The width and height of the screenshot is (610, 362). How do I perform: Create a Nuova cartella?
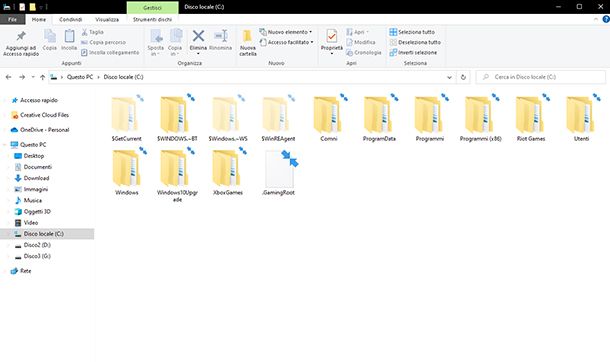248,42
